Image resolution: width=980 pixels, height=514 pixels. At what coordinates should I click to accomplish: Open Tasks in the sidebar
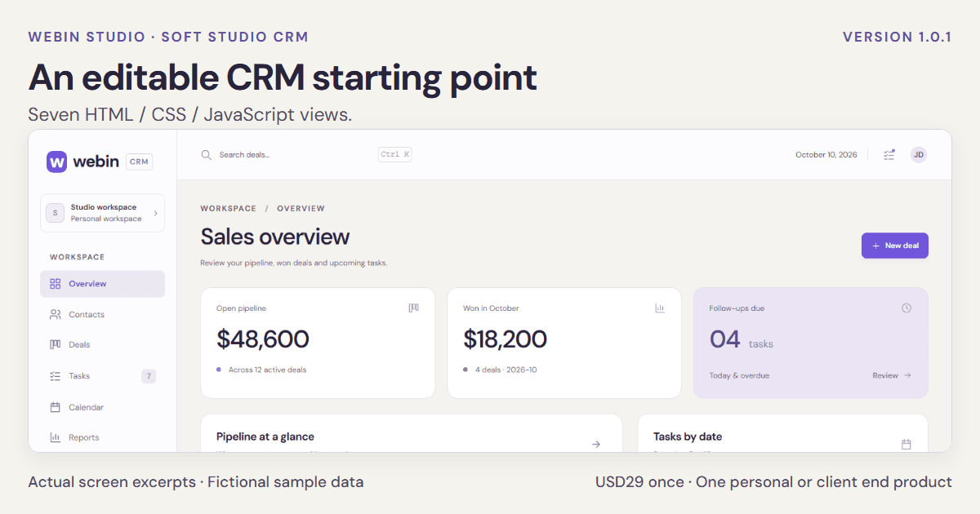102,376
